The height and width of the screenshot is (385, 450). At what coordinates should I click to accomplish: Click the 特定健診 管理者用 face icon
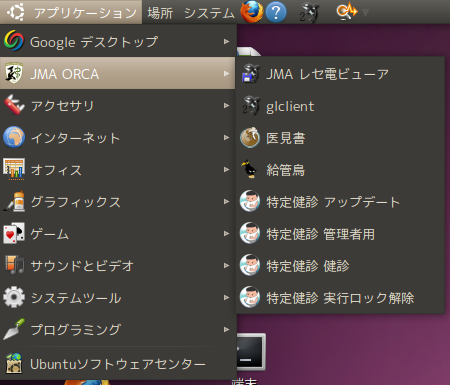pos(250,233)
